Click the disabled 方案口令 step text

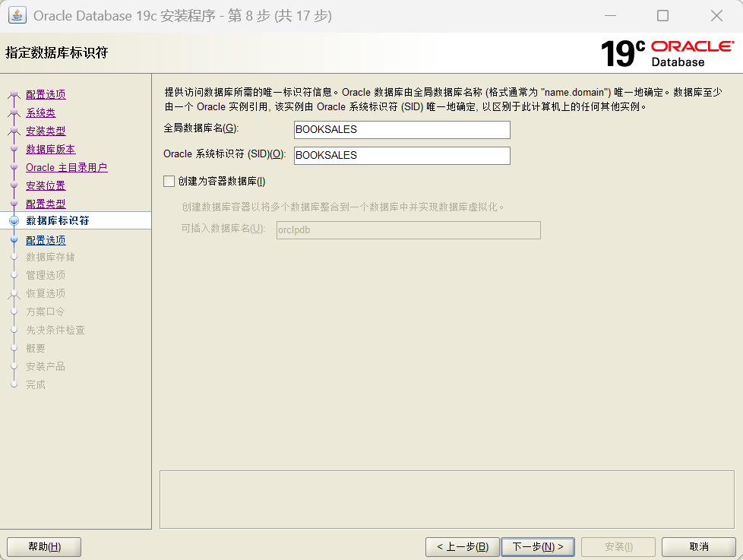46,312
